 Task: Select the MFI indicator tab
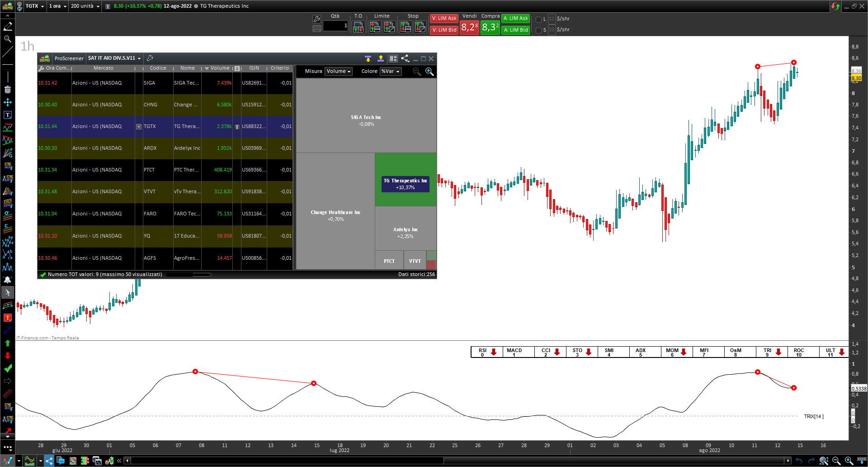(708, 352)
